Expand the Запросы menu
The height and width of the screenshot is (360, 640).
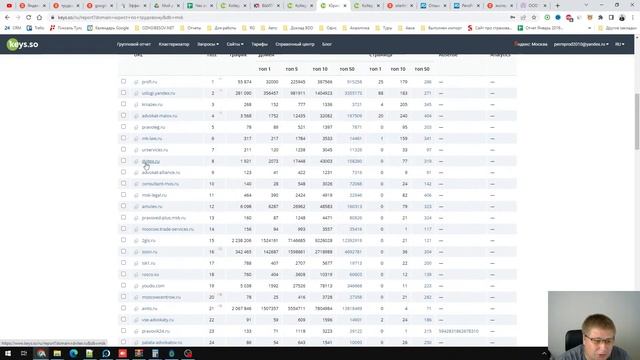(208, 44)
